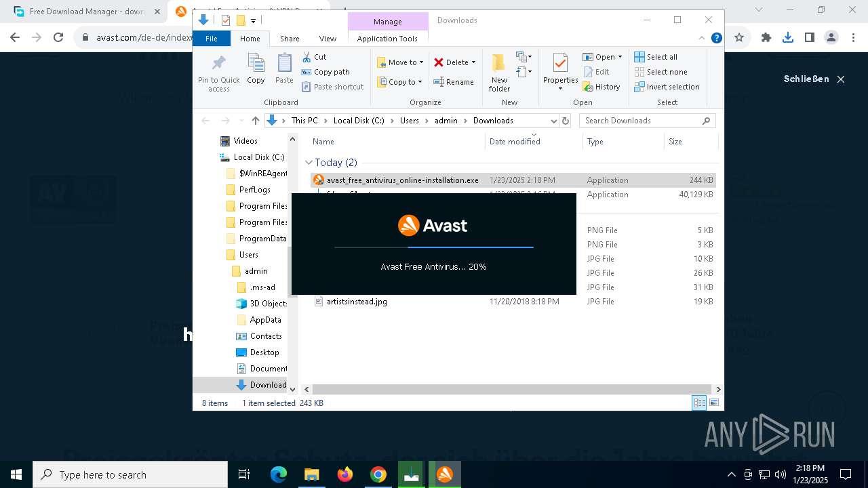Click History in Open group
This screenshot has width=868, height=488.
(x=601, y=87)
